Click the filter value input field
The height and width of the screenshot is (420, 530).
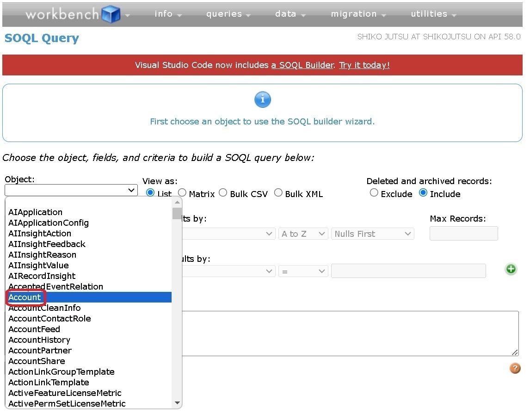tap(408, 271)
